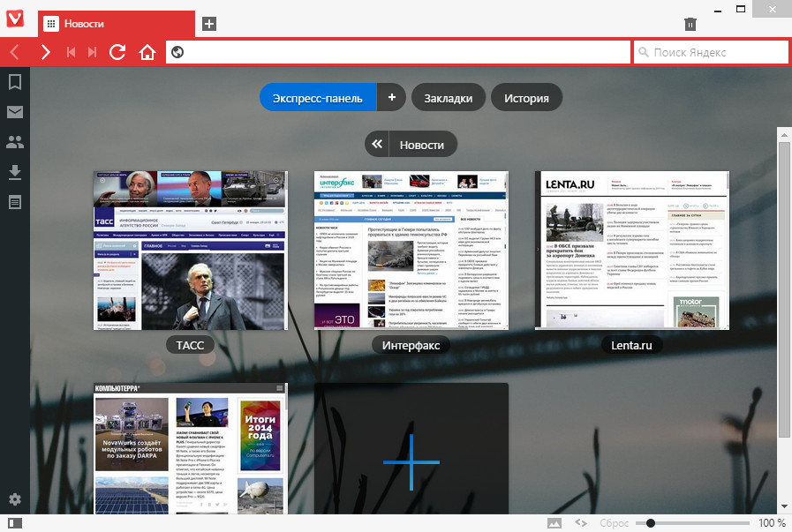The width and height of the screenshot is (792, 532).
Task: Click the rewind navigation button
Action: 72,52
